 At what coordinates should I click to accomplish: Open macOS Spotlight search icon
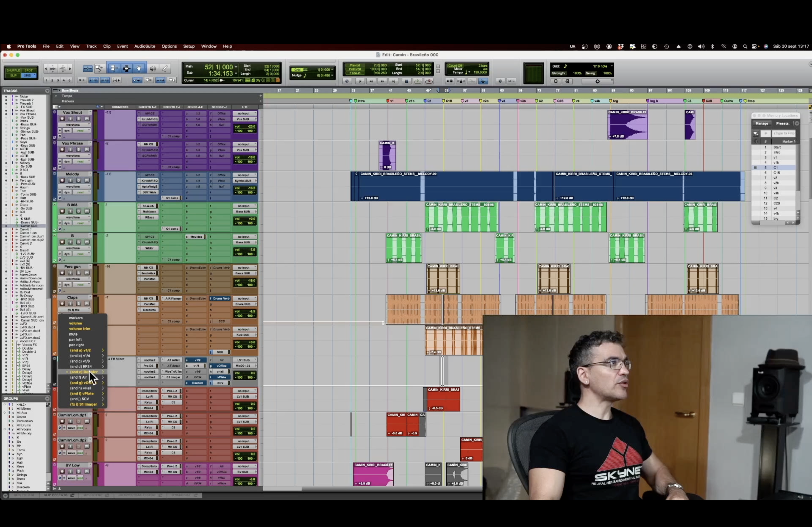point(745,46)
